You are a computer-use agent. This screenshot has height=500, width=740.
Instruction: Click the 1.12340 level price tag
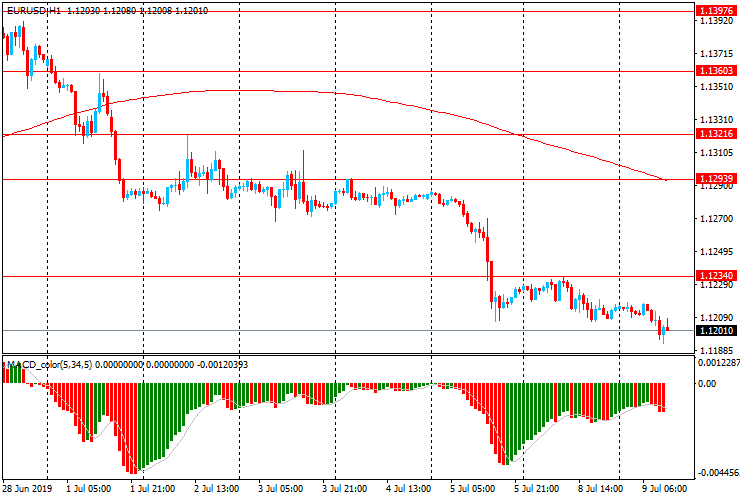click(x=716, y=276)
